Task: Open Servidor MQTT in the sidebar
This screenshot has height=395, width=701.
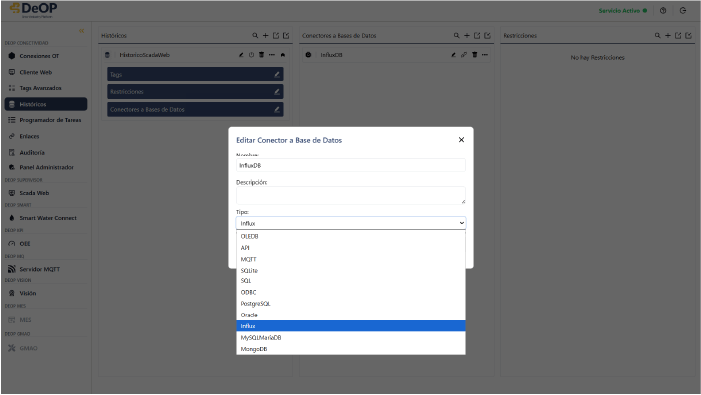Action: pyautogui.click(x=46, y=269)
